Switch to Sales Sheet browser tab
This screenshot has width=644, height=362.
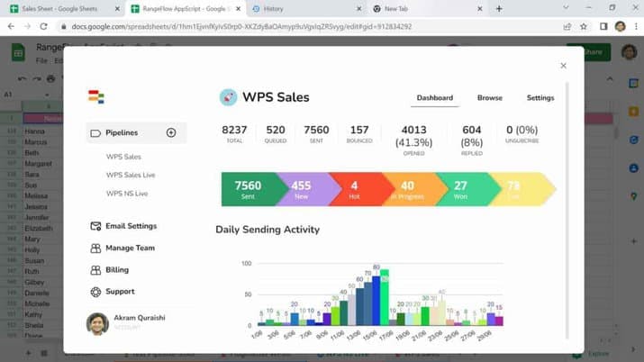59,9
